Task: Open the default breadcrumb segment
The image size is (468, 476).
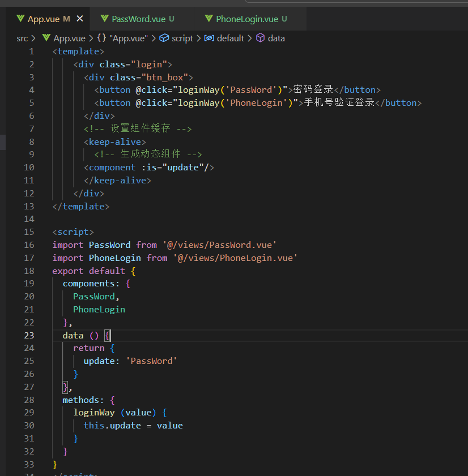Action: [231, 38]
